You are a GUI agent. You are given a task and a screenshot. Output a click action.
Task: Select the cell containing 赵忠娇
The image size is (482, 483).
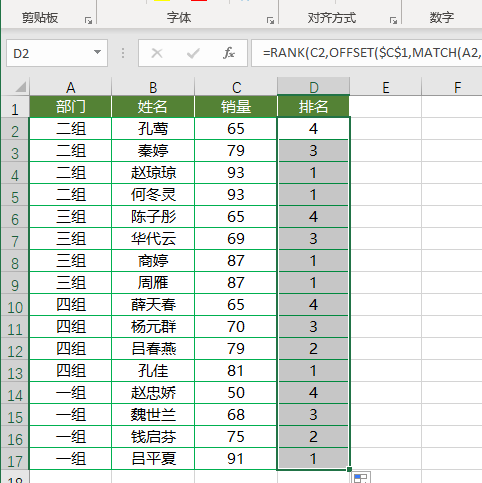tap(153, 393)
